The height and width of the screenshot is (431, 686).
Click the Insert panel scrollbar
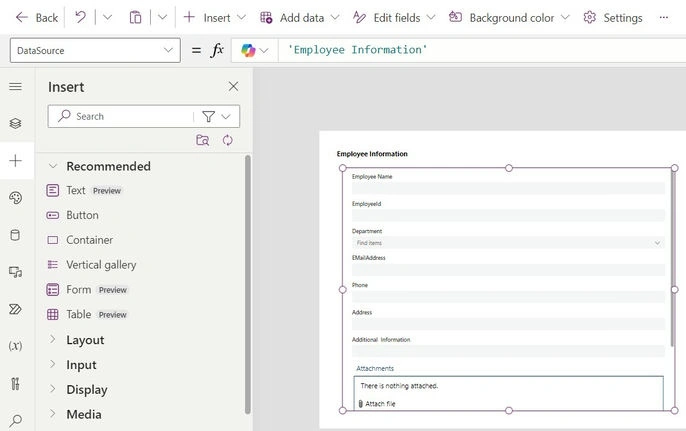point(248,284)
